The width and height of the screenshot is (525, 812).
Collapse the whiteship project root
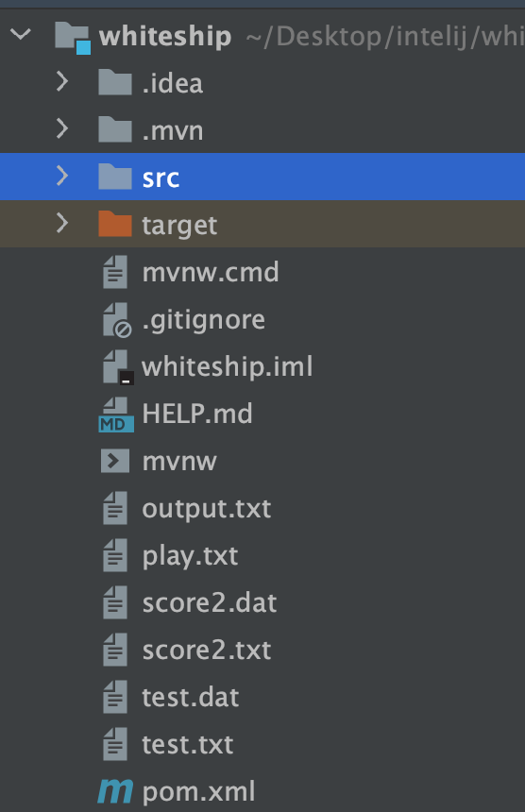click(21, 35)
